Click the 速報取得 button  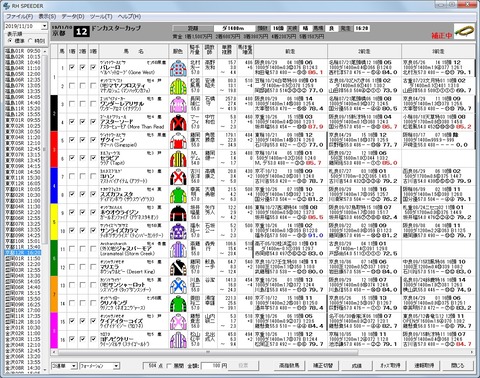[x=424, y=365]
